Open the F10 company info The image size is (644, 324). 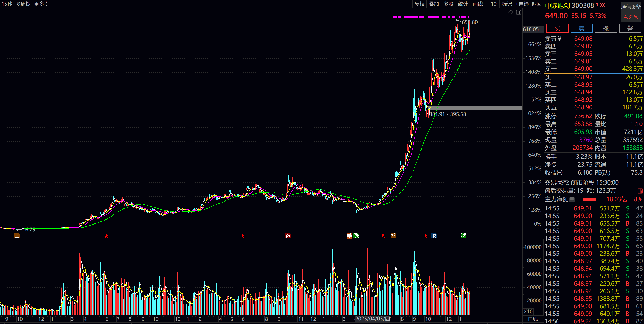tap(492, 4)
